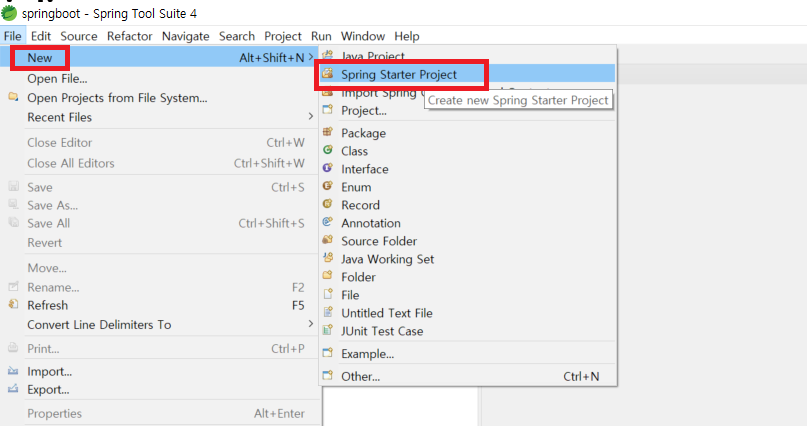Click the Java Project icon
The height and width of the screenshot is (426, 807).
pos(327,55)
